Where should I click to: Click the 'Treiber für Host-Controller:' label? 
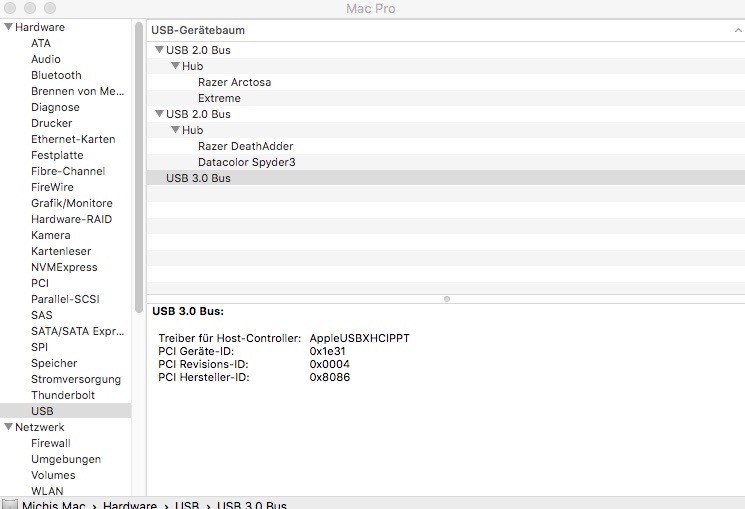tap(229, 338)
